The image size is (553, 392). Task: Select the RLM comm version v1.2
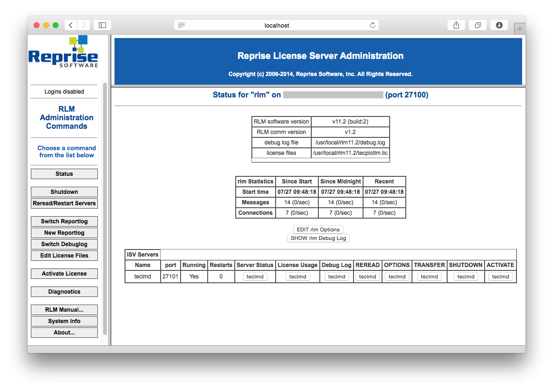click(350, 132)
